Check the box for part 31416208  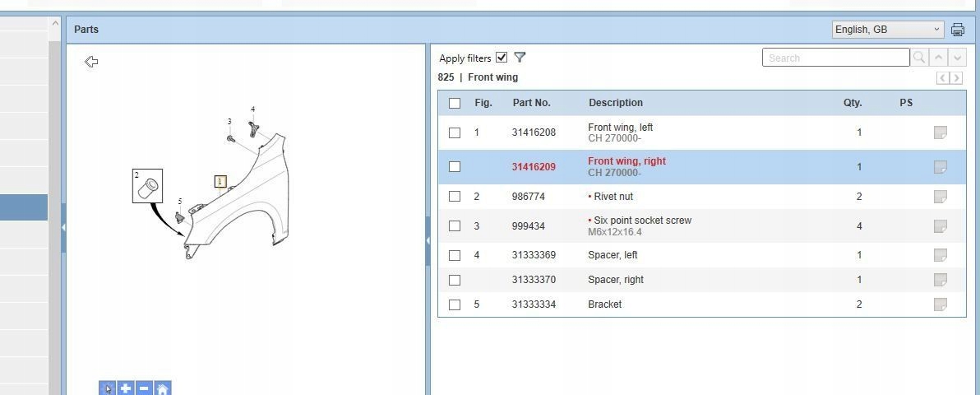point(455,132)
